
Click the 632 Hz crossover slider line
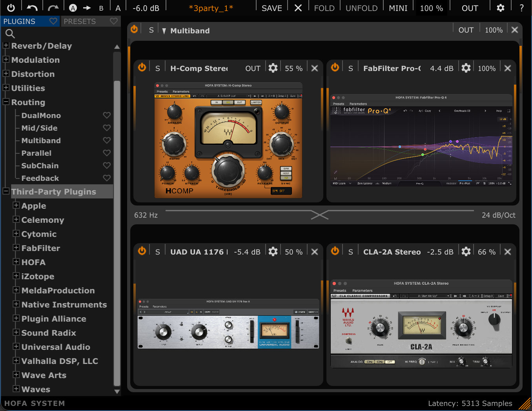coord(320,211)
